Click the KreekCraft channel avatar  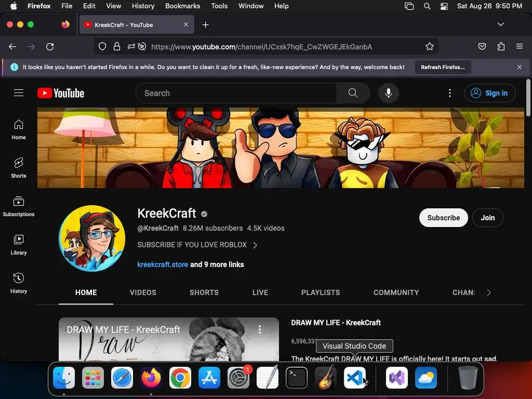click(92, 238)
